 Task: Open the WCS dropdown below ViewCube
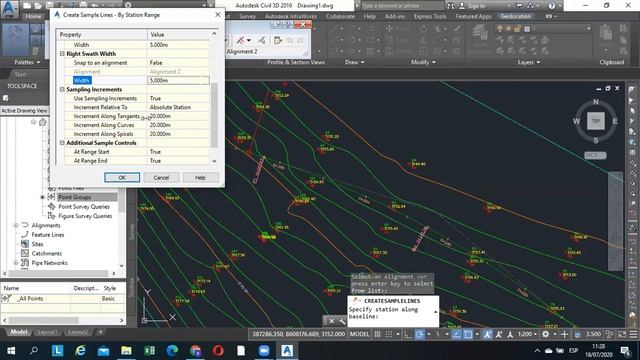tap(595, 156)
